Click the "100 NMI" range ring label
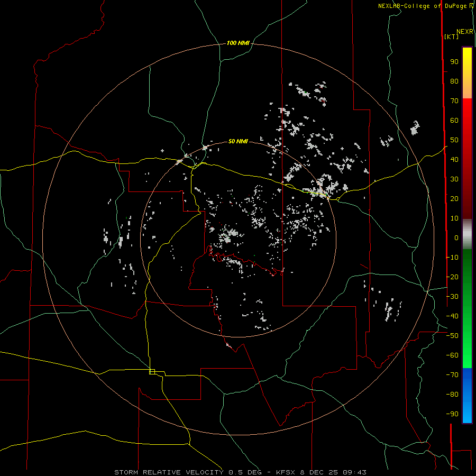 pos(238,43)
